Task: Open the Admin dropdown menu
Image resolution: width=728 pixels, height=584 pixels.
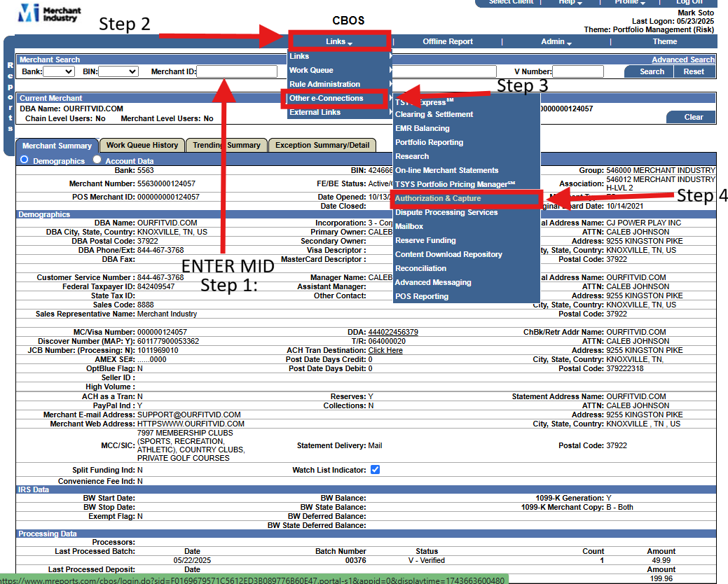Action: click(x=556, y=42)
